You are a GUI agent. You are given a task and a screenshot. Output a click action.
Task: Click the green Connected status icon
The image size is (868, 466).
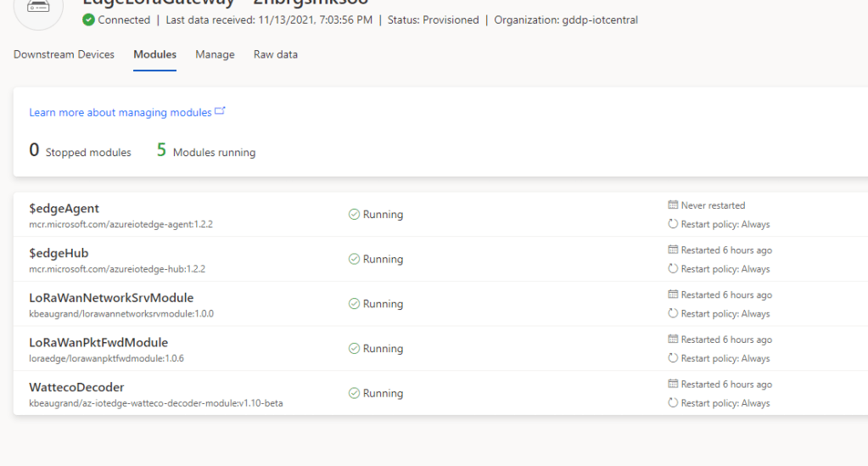tap(88, 20)
